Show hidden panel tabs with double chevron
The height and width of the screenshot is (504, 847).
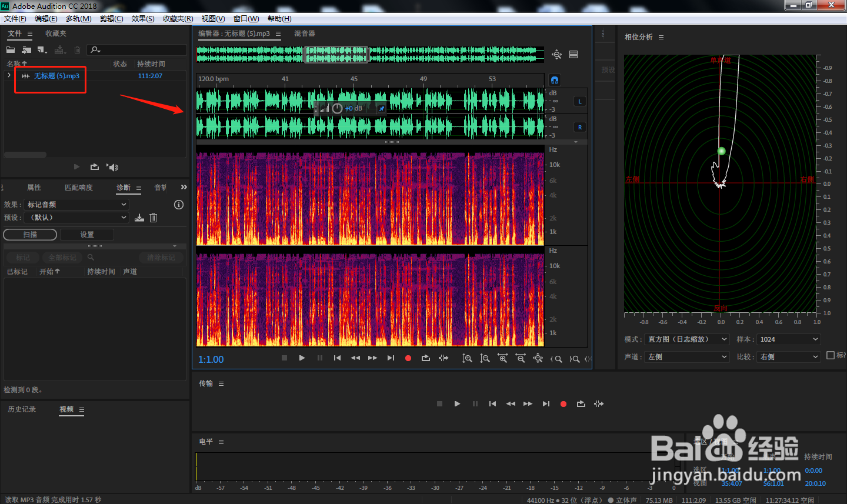184,187
